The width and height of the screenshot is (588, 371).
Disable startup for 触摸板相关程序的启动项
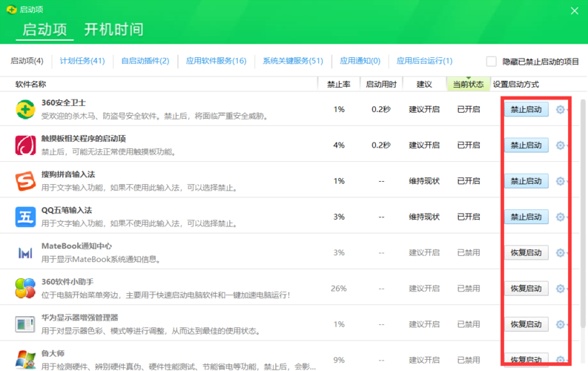[526, 145]
